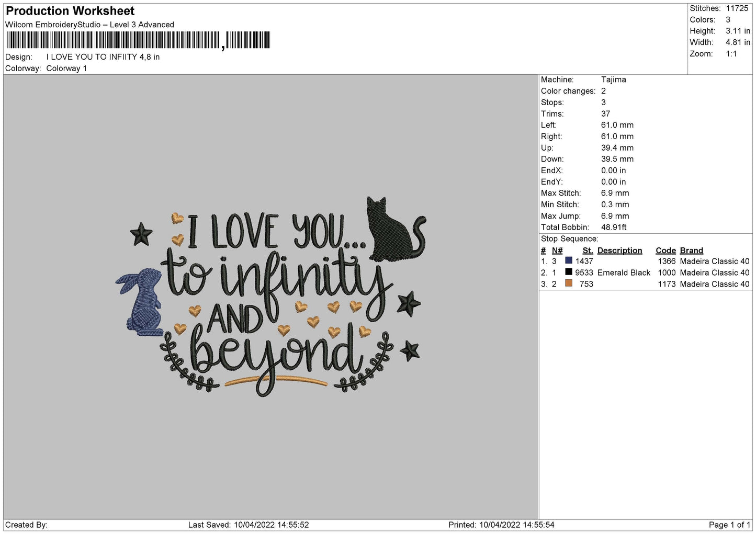
Task: Click the Left value '61.0 mm'
Action: 617,125
